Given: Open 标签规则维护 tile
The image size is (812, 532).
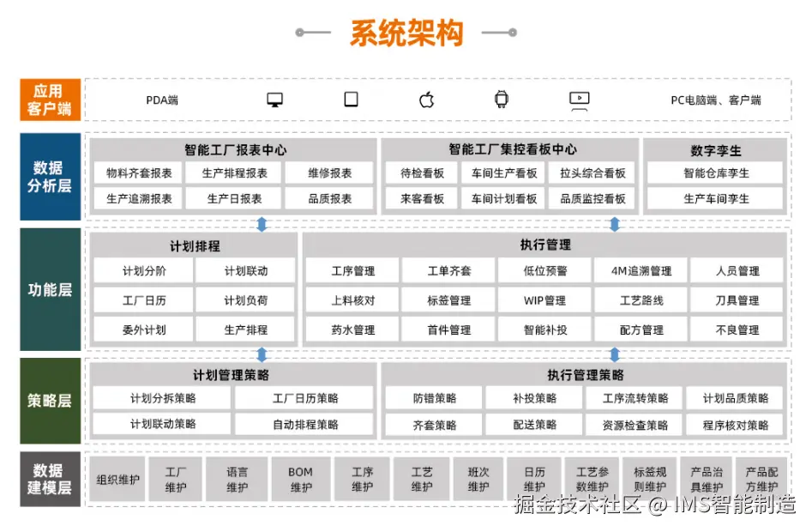Looking at the screenshot, I should click(650, 479).
